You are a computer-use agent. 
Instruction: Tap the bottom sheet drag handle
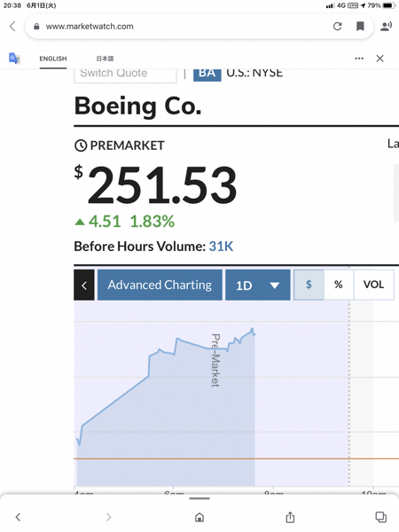click(x=199, y=498)
